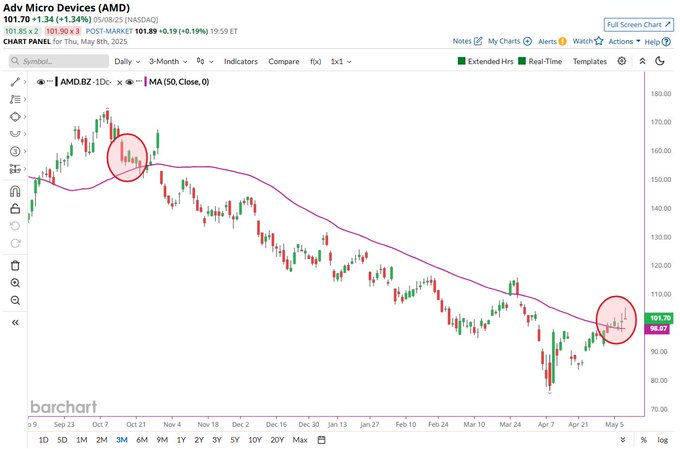Open Notes edit icon
The width and height of the screenshot is (680, 449).
tap(478, 41)
